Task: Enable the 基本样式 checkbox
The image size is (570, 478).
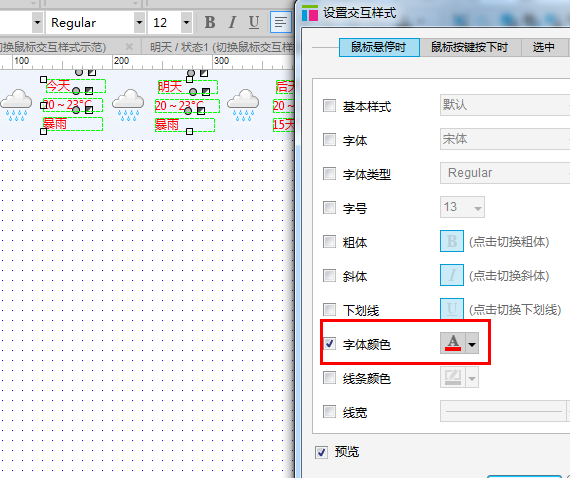Action: coord(329,106)
